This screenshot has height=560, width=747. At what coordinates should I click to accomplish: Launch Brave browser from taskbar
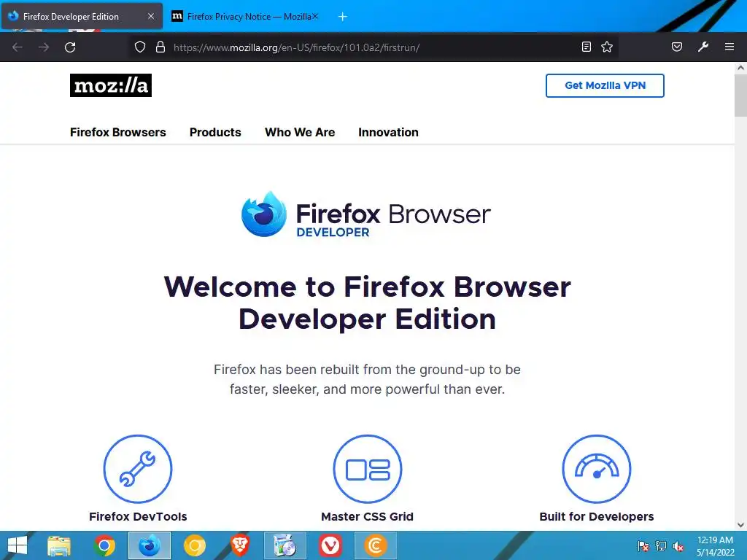tap(239, 545)
